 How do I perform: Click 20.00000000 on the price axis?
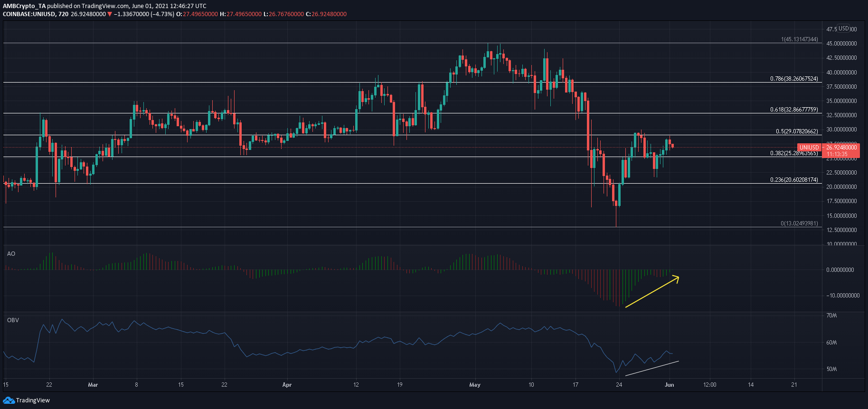841,187
